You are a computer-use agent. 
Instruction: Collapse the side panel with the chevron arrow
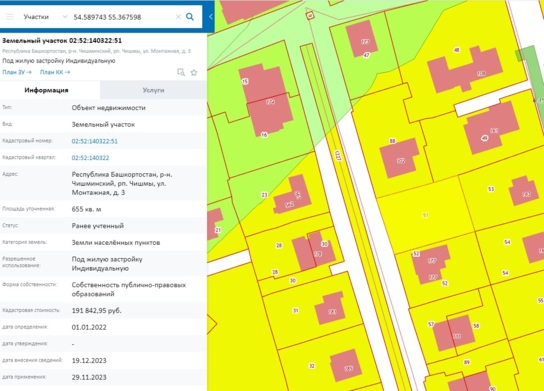tap(210, 17)
